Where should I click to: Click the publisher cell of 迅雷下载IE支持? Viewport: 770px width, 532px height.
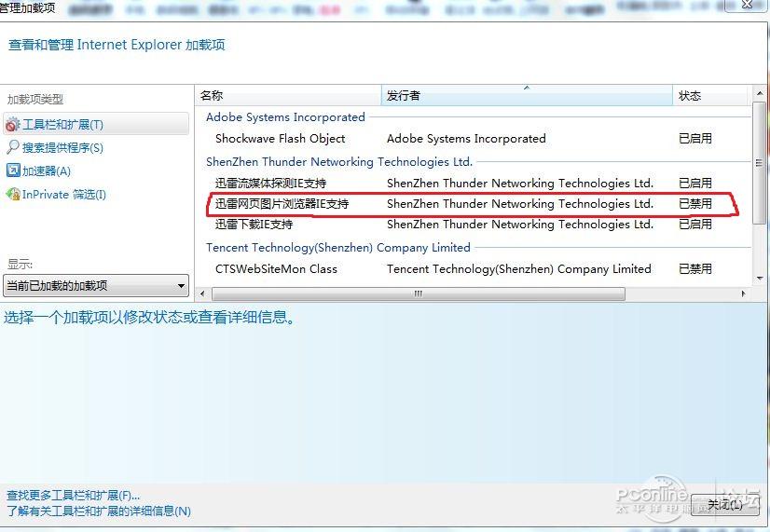[x=520, y=225]
